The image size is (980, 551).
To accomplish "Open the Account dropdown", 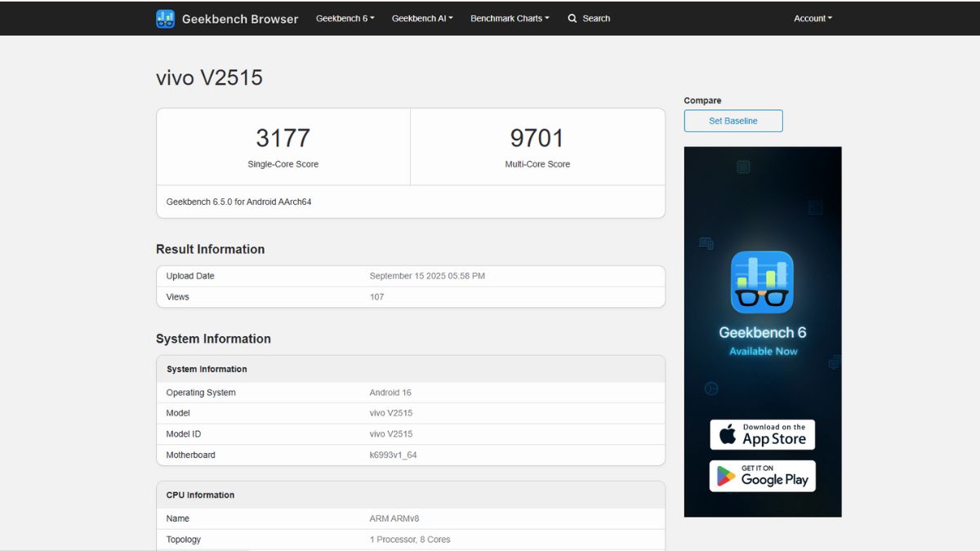I will pyautogui.click(x=812, y=18).
